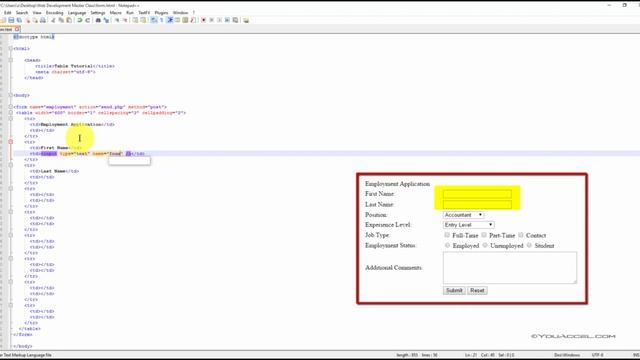Open the Language menu
The image size is (640, 360).
click(77, 13)
